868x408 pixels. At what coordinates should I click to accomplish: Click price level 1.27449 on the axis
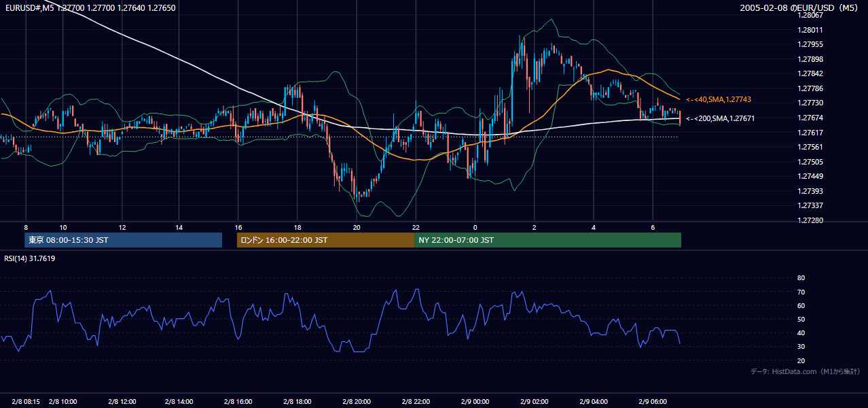pos(810,176)
